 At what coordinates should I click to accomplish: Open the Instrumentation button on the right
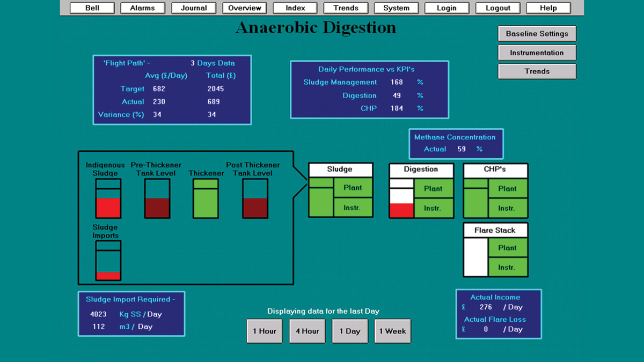537,53
